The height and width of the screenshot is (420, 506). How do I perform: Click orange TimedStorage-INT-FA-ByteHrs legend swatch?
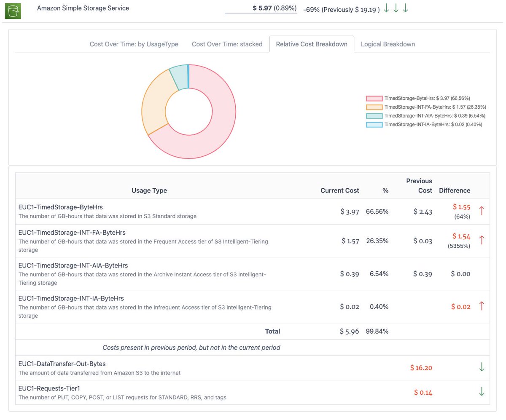point(374,107)
